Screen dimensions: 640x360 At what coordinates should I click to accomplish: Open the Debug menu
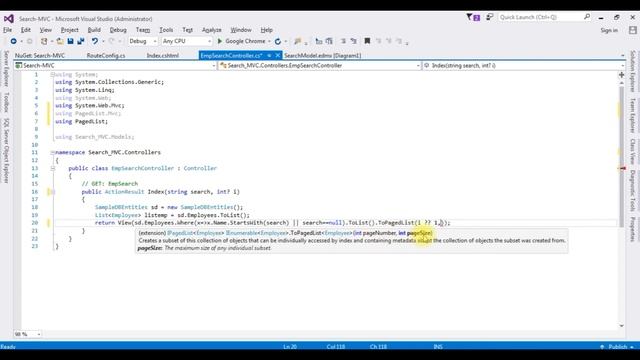click(x=118, y=30)
